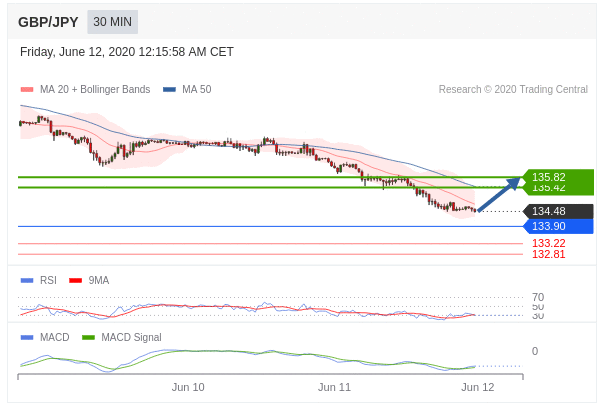Click the Jun 12 date axis label

tap(478, 387)
